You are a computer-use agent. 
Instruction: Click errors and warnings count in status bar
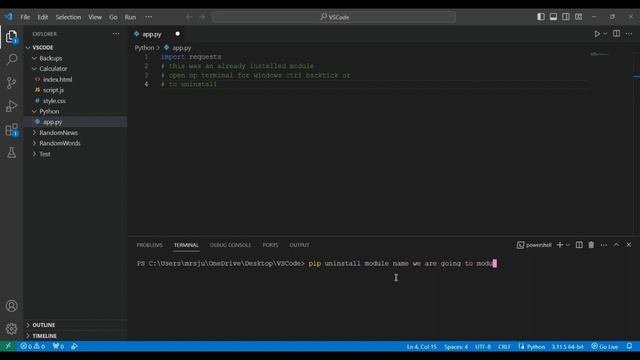[x=33, y=347]
